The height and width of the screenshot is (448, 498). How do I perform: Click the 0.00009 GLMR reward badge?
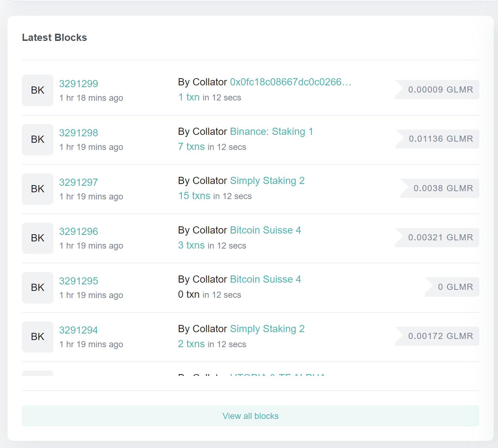tap(440, 90)
